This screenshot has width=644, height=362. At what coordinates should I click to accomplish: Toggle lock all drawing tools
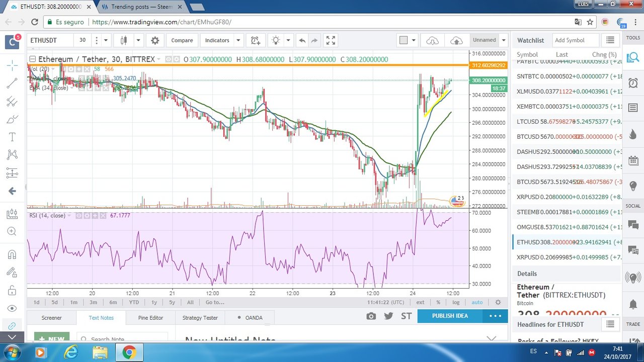[12, 291]
